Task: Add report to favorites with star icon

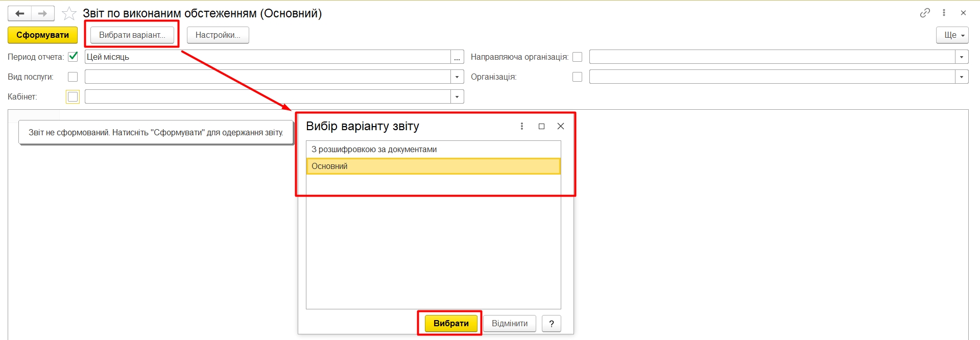Action: tap(69, 13)
